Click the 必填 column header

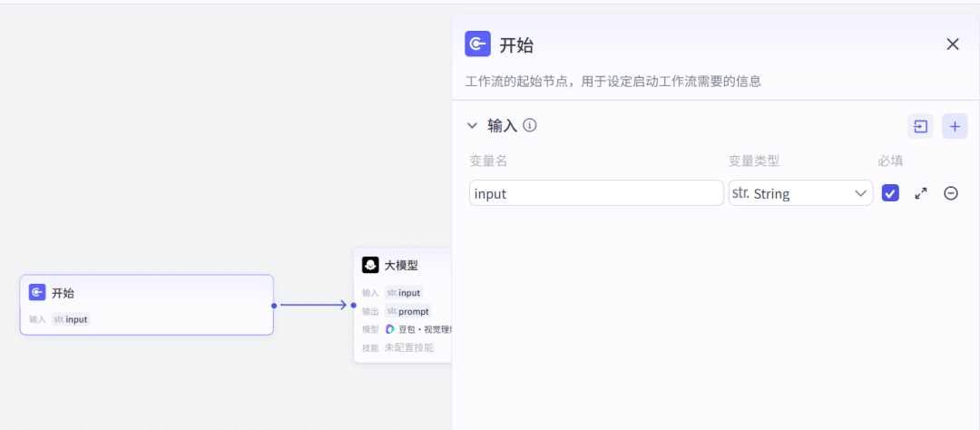click(890, 161)
